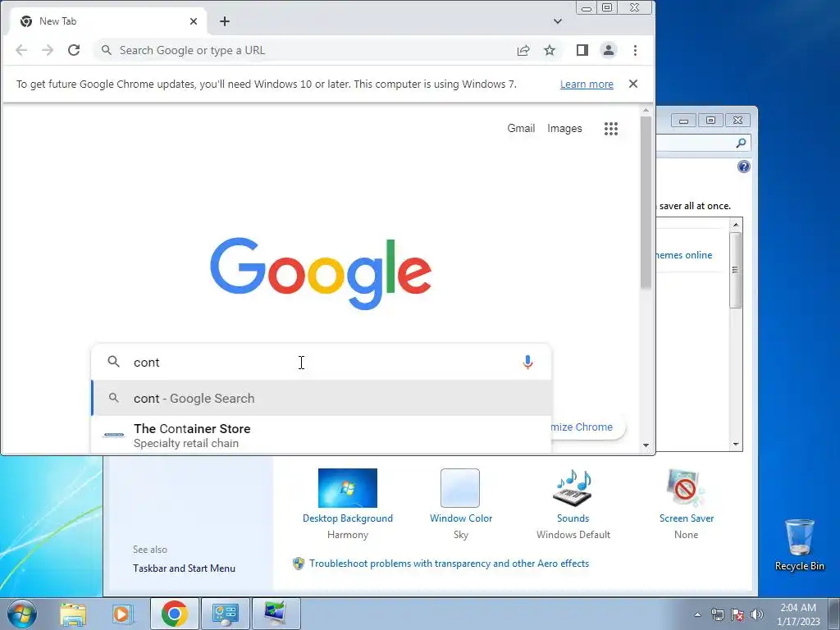The height and width of the screenshot is (630, 840).
Task: Start voice search with the microphone
Action: [x=527, y=362]
